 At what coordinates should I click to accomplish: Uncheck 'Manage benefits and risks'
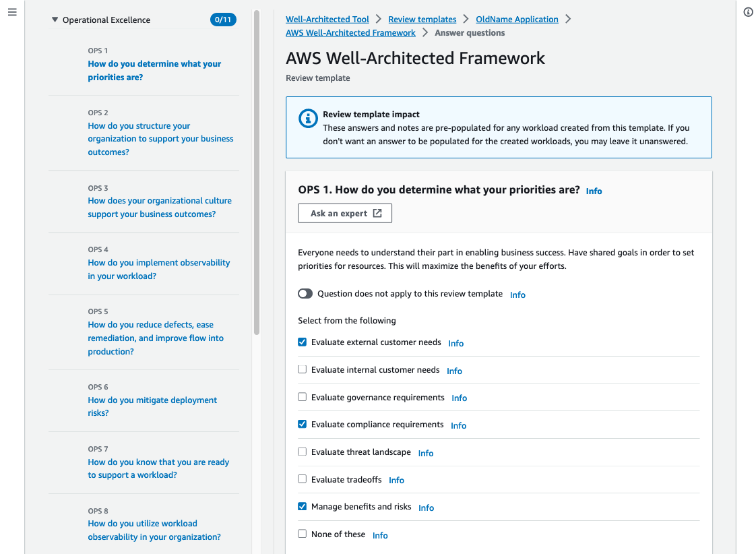coord(302,505)
